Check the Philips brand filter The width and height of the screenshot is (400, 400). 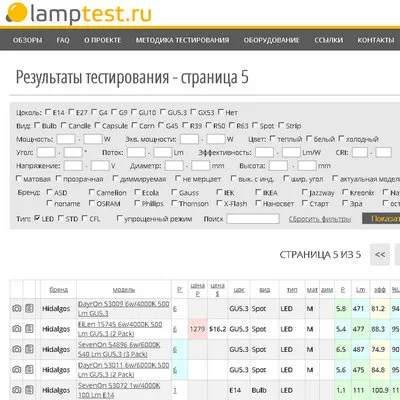[x=137, y=203]
